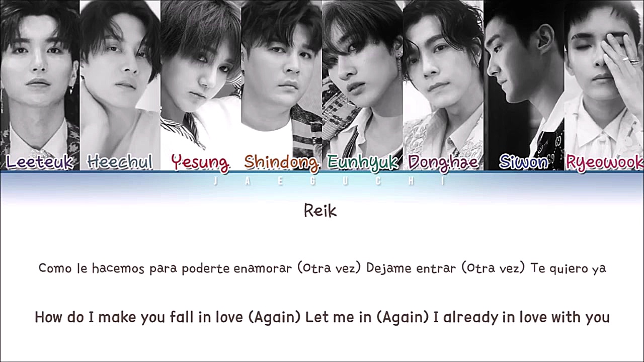Click the JAEGUCHI watermark text

click(330, 182)
